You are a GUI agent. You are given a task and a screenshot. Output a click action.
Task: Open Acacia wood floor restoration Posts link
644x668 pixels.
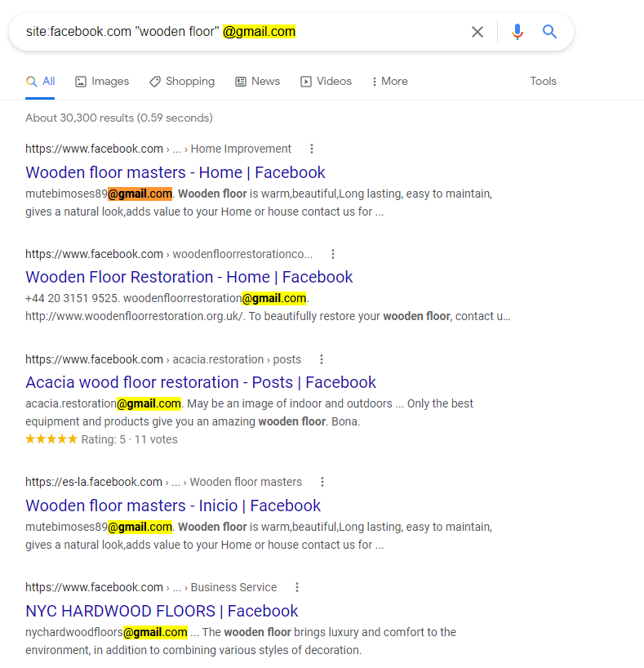[201, 382]
